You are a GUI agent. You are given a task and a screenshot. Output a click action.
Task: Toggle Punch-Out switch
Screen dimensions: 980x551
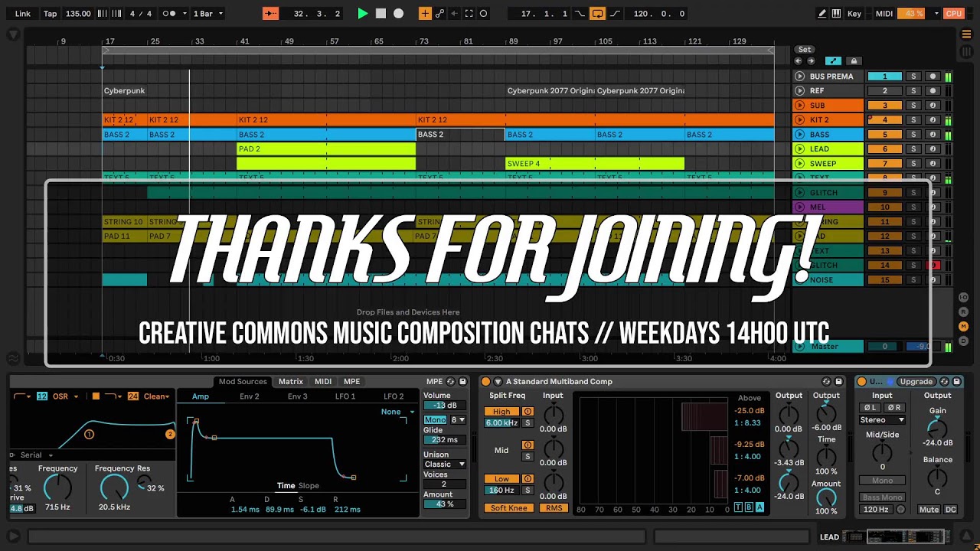[x=614, y=14]
